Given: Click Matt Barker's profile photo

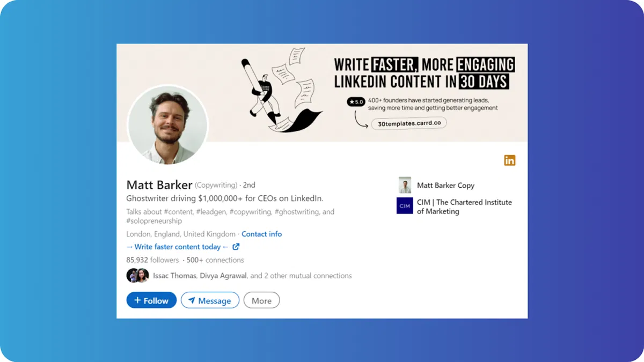Looking at the screenshot, I should click(x=168, y=124).
